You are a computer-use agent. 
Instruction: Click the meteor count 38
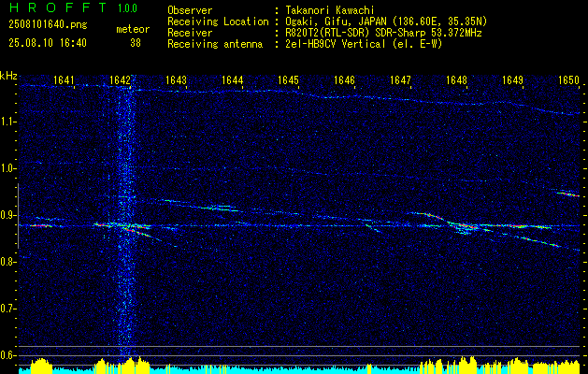(x=136, y=43)
